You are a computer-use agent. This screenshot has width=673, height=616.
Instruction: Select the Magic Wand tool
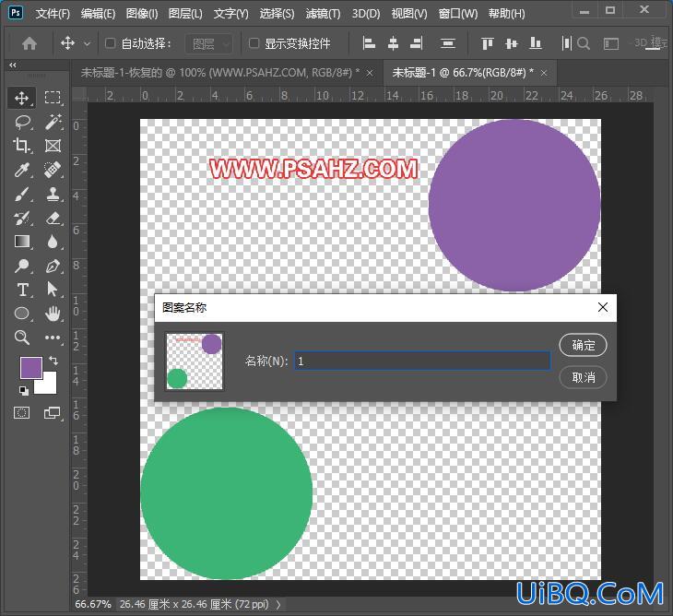click(53, 122)
